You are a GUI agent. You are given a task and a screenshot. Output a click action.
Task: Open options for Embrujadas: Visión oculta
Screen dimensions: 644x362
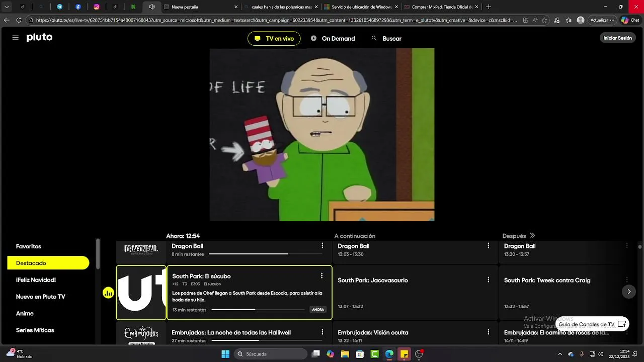click(488, 332)
